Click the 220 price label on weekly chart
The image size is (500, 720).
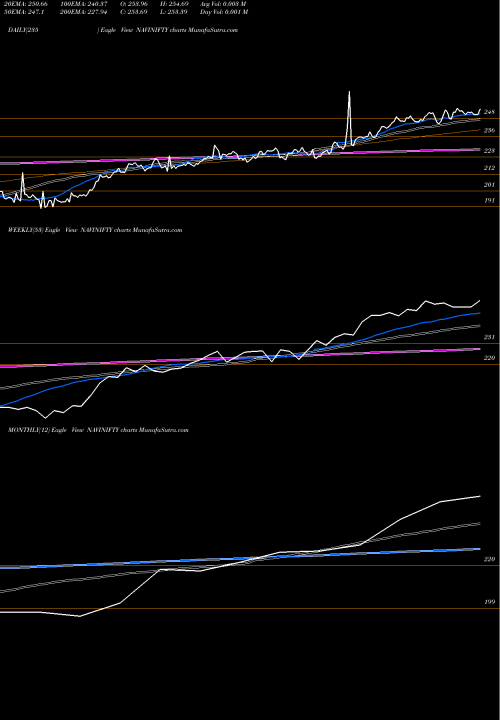[x=489, y=358]
